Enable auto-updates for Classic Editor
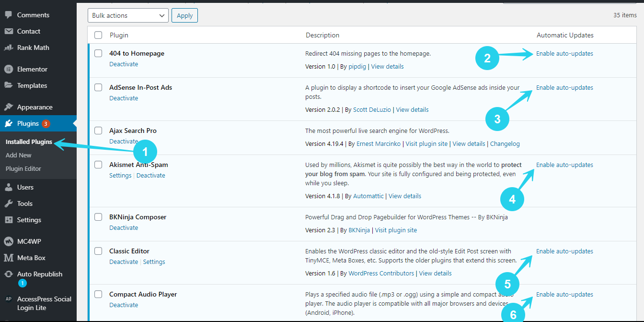This screenshot has width=644, height=322. (564, 251)
